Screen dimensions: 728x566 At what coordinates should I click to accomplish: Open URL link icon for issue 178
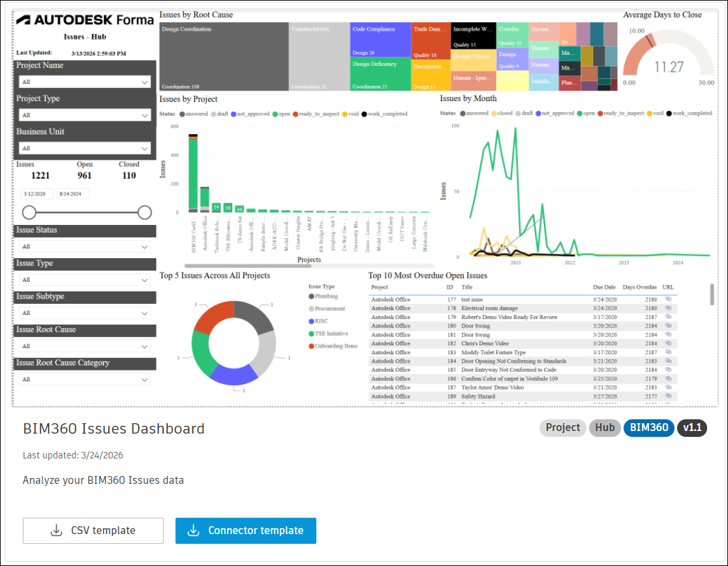pos(668,308)
